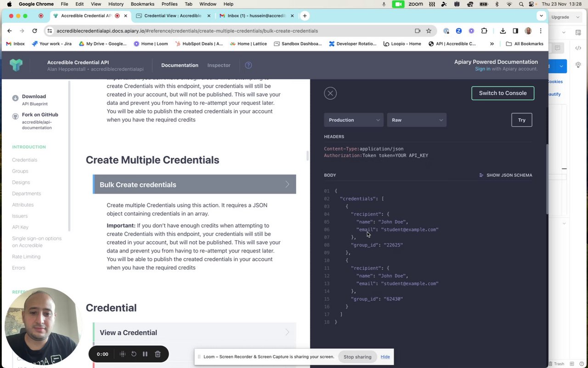The width and height of the screenshot is (588, 368).
Task: Restart the Loom recording
Action: [x=134, y=354]
